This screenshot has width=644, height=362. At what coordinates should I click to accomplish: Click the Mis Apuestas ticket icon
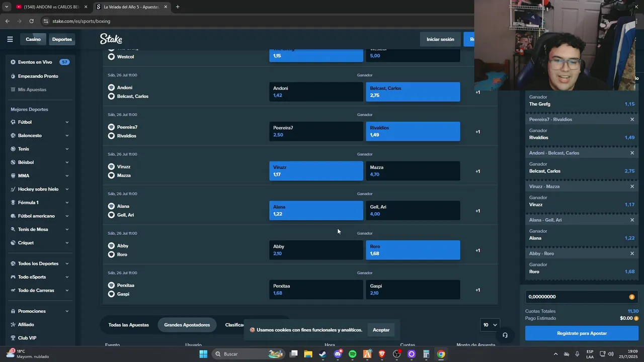click(13, 89)
